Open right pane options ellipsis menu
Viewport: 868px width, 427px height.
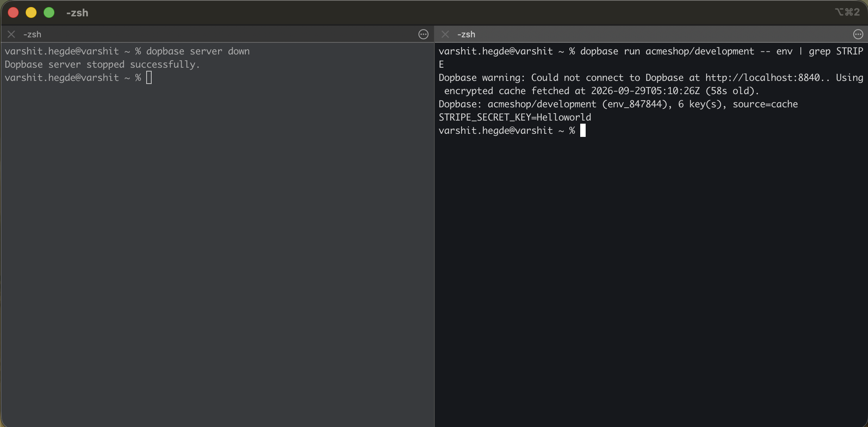coord(858,34)
